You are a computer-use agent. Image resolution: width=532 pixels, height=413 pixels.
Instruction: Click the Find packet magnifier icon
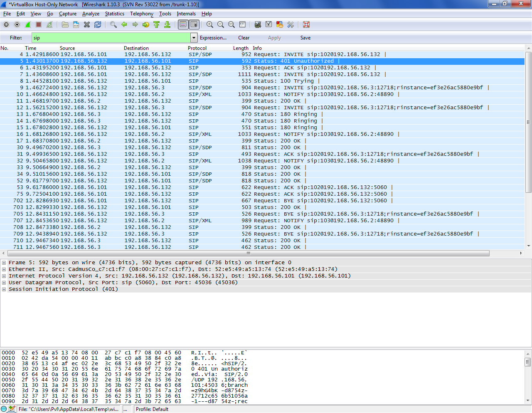tap(113, 25)
